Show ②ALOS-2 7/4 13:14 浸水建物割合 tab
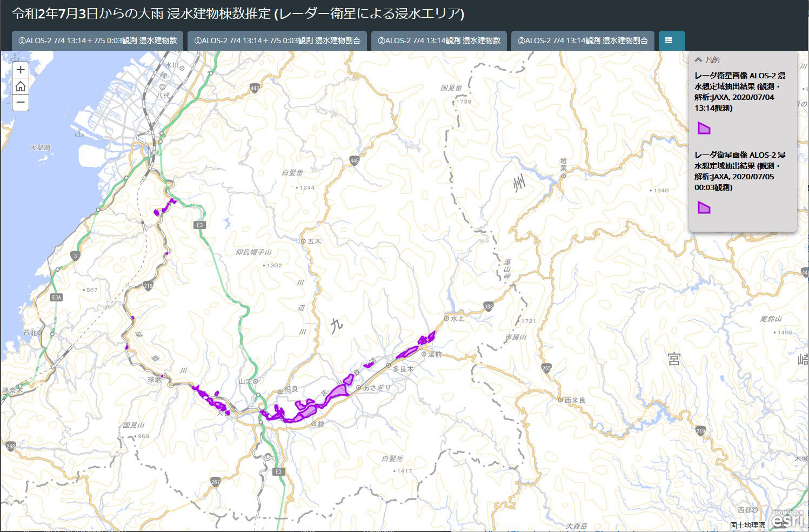The height and width of the screenshot is (532, 809). [583, 41]
